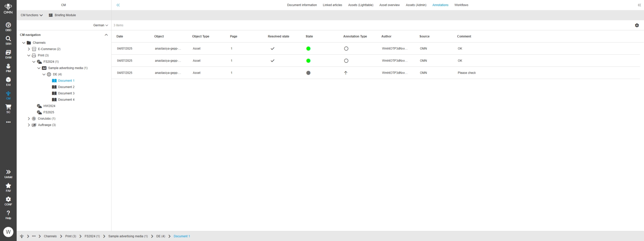Image resolution: width=644 pixels, height=241 pixels.
Task: Open the CM functions dropdown
Action: (x=32, y=15)
